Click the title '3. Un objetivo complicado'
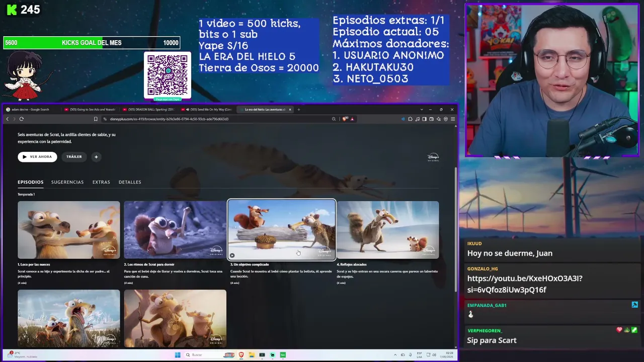The image size is (644, 362). [250, 264]
